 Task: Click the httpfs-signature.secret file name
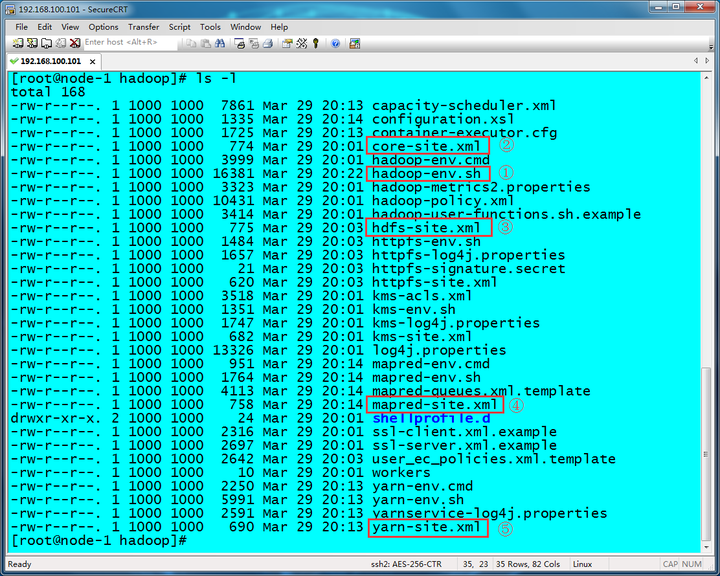tap(468, 269)
